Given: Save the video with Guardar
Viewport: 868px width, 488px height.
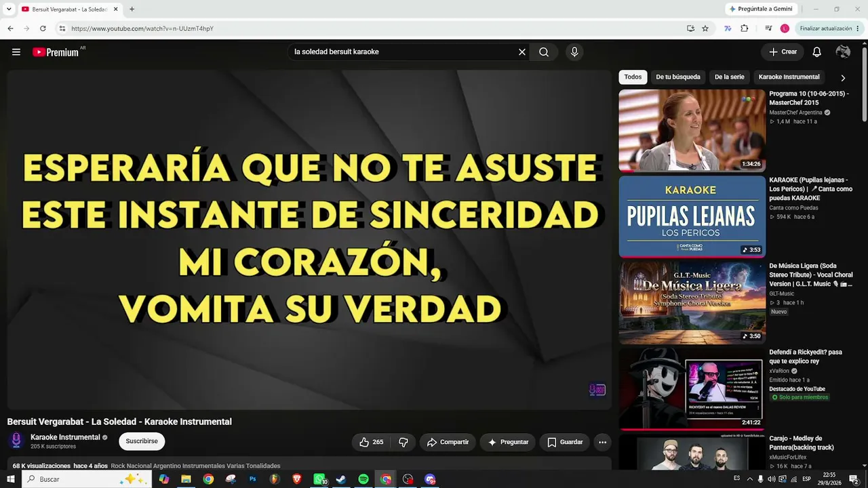Looking at the screenshot, I should 565,442.
